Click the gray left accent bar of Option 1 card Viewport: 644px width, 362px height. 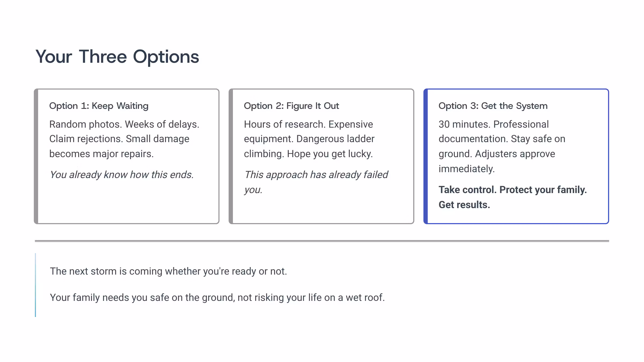click(x=36, y=156)
